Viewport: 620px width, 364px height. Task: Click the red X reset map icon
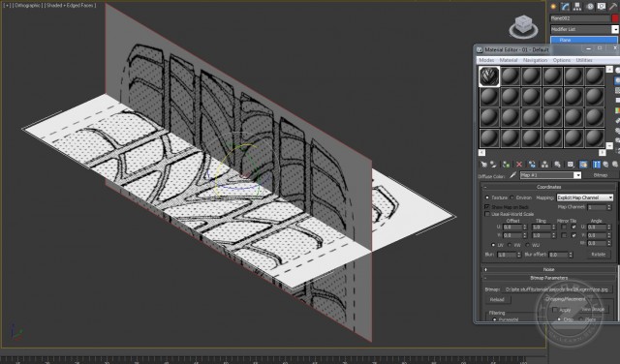(x=519, y=165)
